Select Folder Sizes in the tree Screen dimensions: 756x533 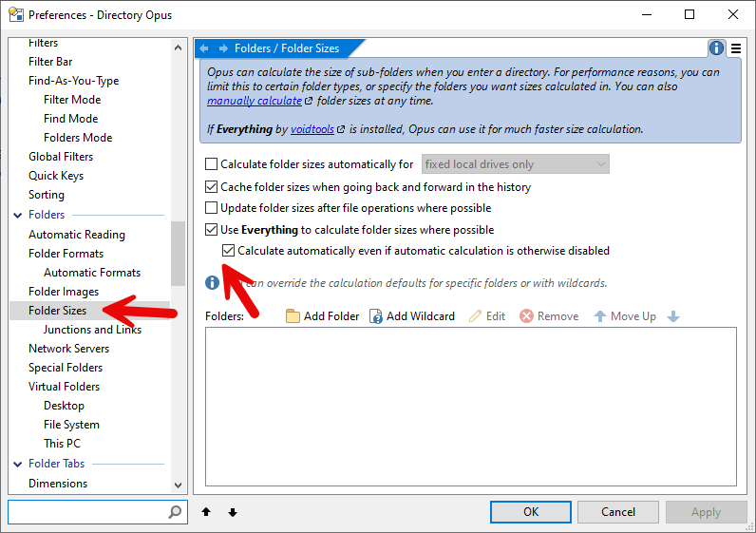point(89,311)
